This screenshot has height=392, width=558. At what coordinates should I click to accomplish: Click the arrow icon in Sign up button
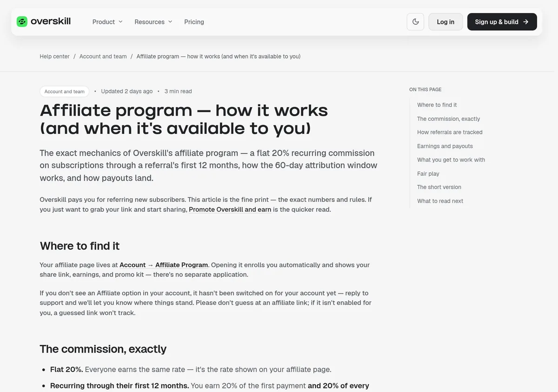pos(525,22)
